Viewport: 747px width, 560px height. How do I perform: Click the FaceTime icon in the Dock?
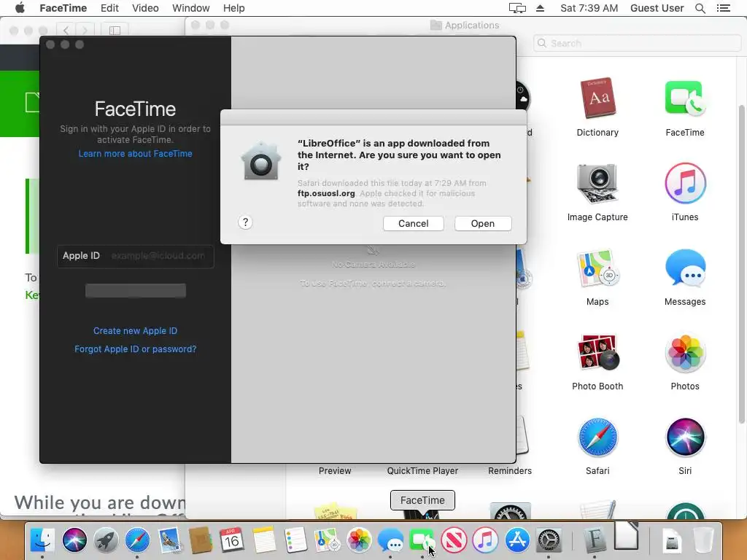pos(422,540)
